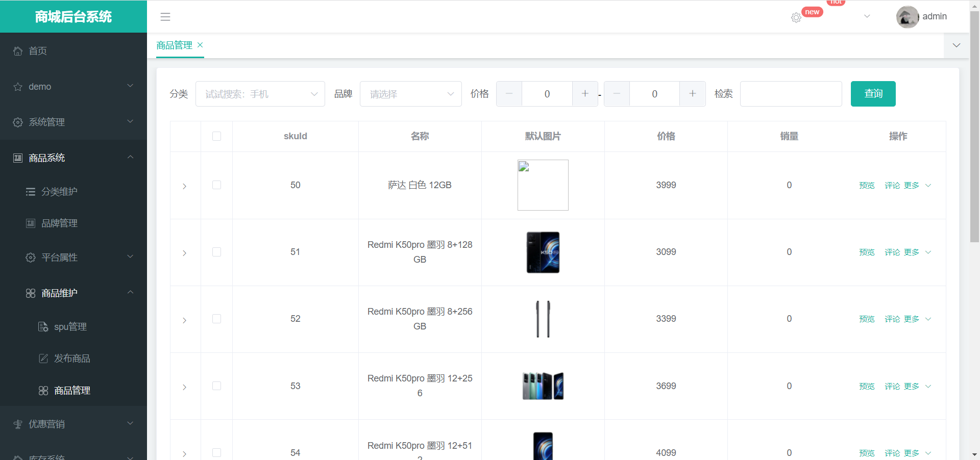Click 预览 for skuId 53

click(x=867, y=386)
